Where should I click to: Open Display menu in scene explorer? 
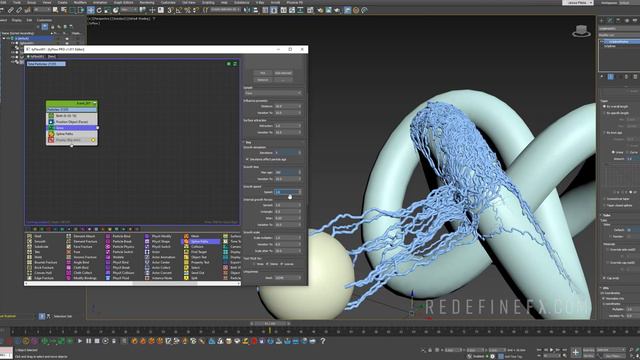click(17, 20)
